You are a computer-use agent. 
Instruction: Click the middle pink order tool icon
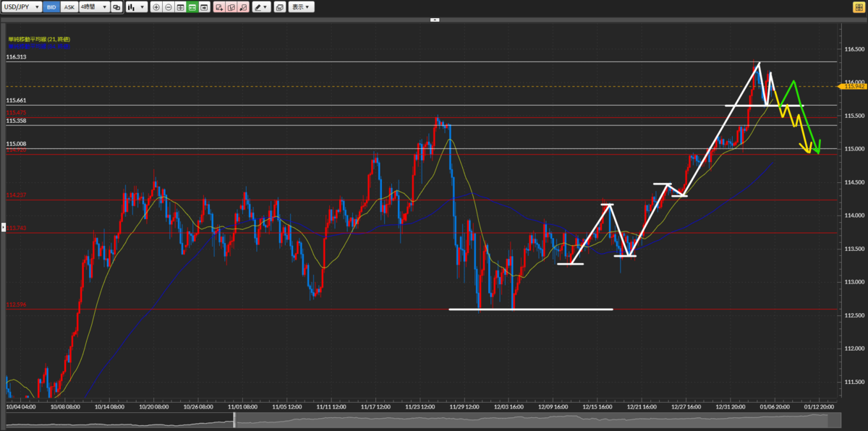click(231, 7)
